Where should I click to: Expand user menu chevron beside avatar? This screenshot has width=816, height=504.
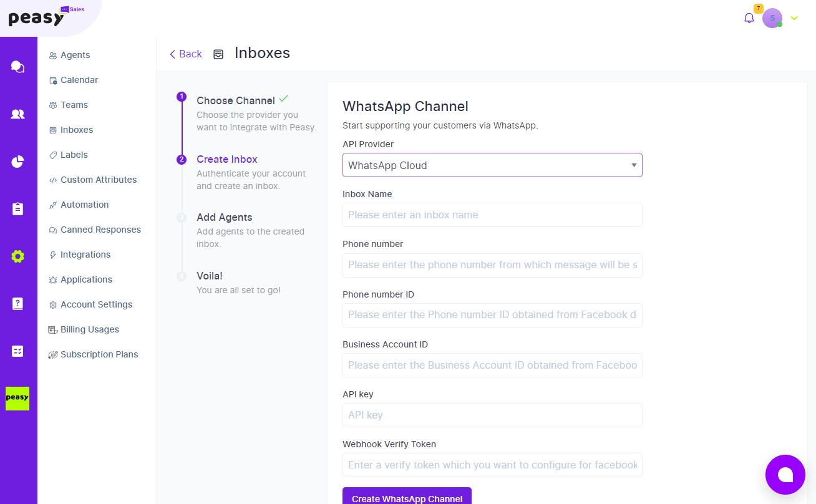click(x=794, y=18)
